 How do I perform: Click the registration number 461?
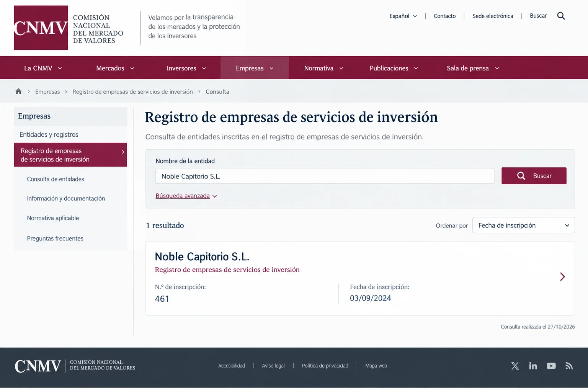point(162,299)
